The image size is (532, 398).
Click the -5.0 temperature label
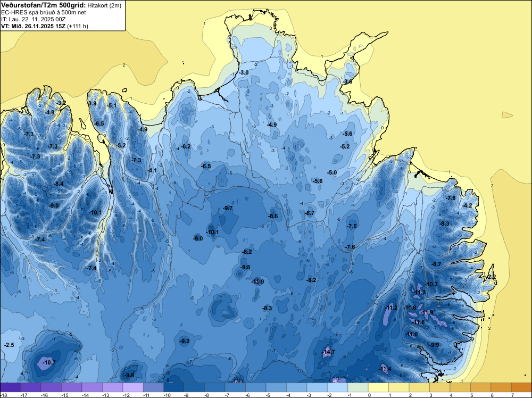pos(332,173)
